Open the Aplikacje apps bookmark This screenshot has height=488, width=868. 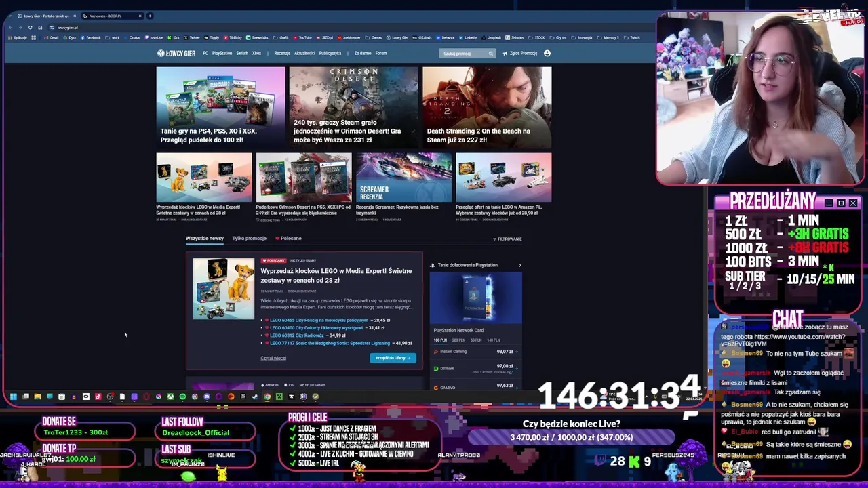coord(18,37)
